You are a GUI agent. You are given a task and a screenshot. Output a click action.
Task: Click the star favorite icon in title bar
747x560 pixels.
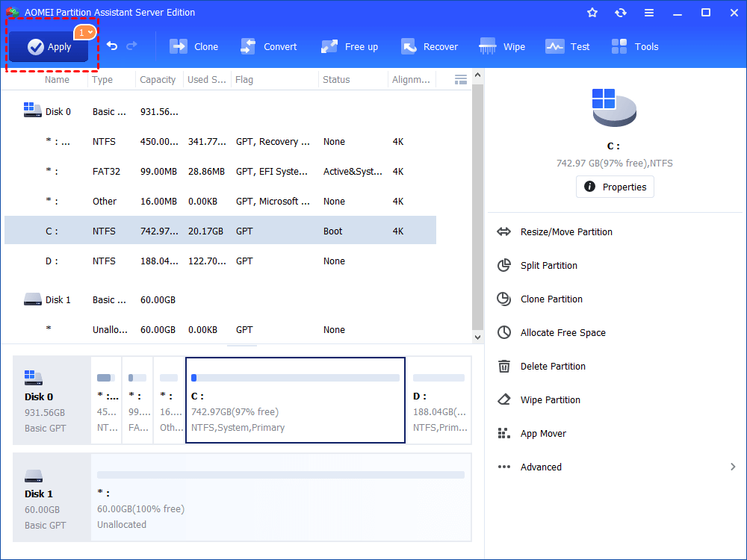pyautogui.click(x=592, y=13)
